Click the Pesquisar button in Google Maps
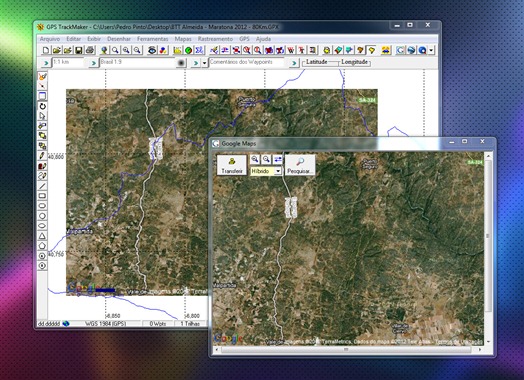Image resolution: width=524 pixels, height=380 pixels. click(300, 165)
